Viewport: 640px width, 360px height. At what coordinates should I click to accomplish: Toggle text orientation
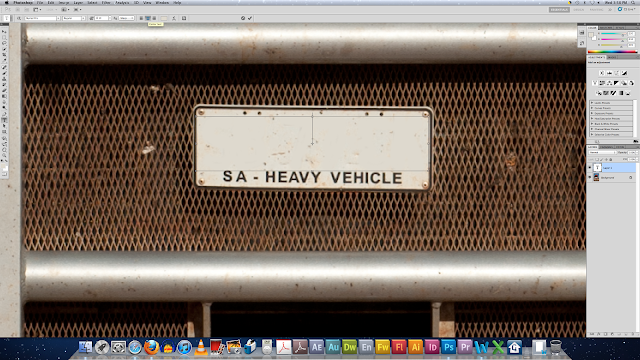tap(19, 18)
